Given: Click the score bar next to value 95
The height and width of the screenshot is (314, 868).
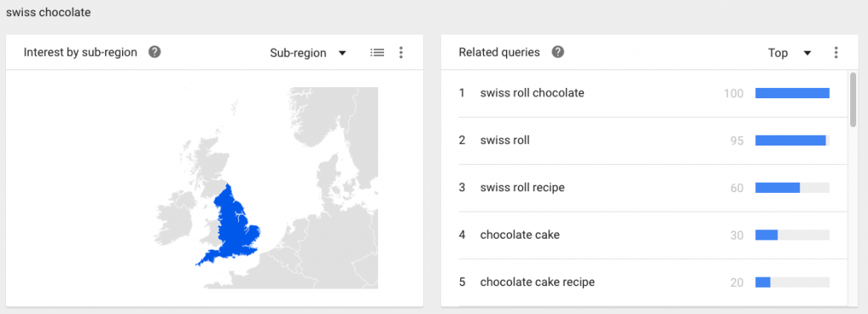Looking at the screenshot, I should [x=793, y=140].
